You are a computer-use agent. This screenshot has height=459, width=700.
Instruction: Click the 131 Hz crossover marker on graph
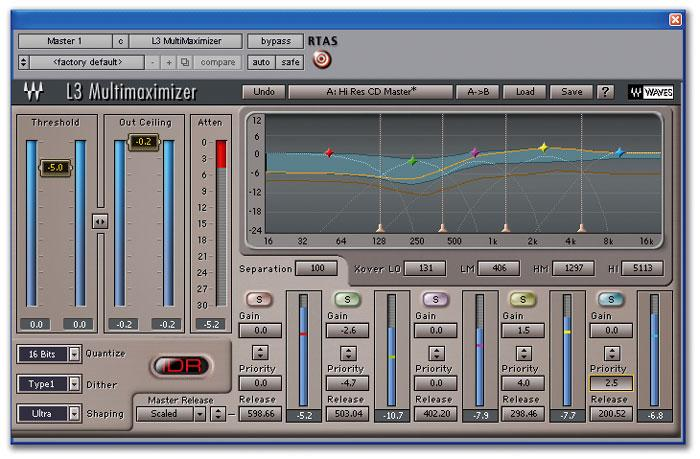pos(380,228)
